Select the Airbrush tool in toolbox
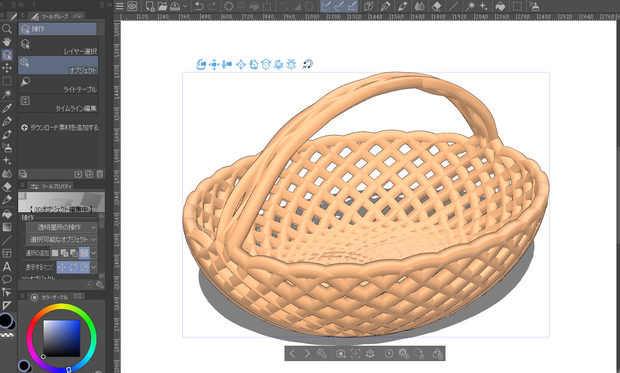620x373 pixels. [7, 148]
